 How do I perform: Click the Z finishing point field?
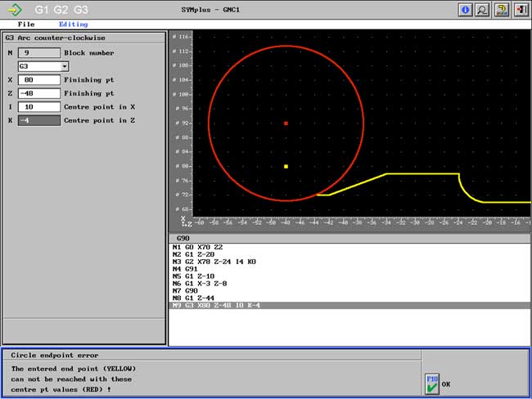[x=38, y=93]
